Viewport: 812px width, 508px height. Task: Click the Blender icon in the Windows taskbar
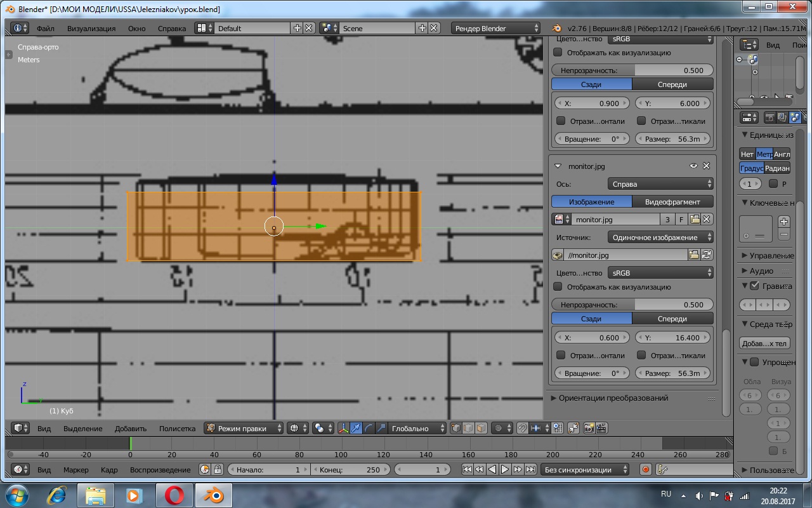pyautogui.click(x=213, y=495)
